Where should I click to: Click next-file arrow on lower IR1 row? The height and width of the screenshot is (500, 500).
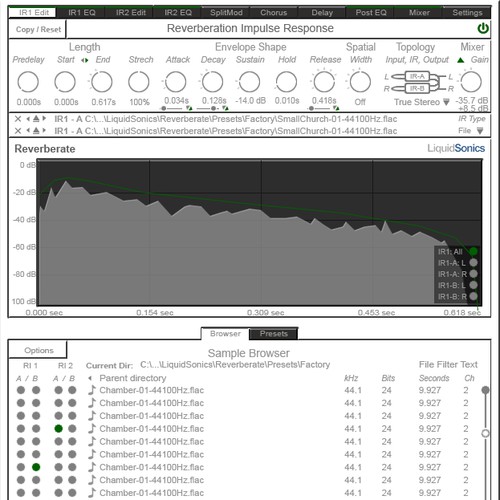44,131
